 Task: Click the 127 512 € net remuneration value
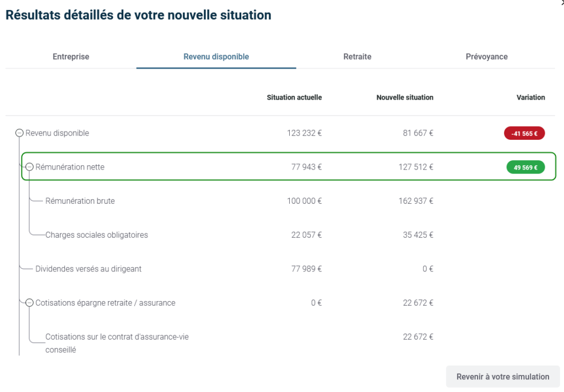click(x=415, y=167)
